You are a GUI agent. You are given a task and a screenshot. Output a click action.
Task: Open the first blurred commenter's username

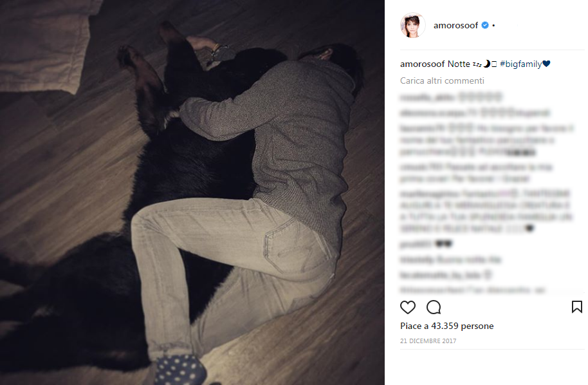(428, 98)
